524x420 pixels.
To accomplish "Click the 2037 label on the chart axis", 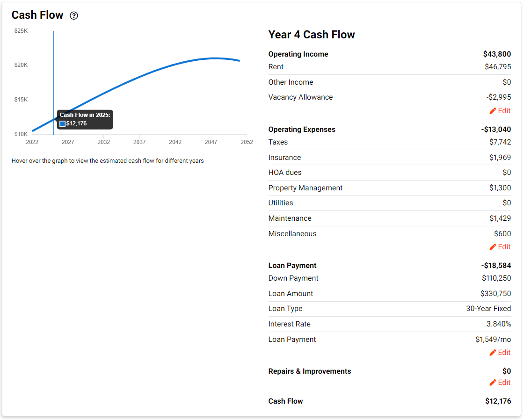I will 139,142.
